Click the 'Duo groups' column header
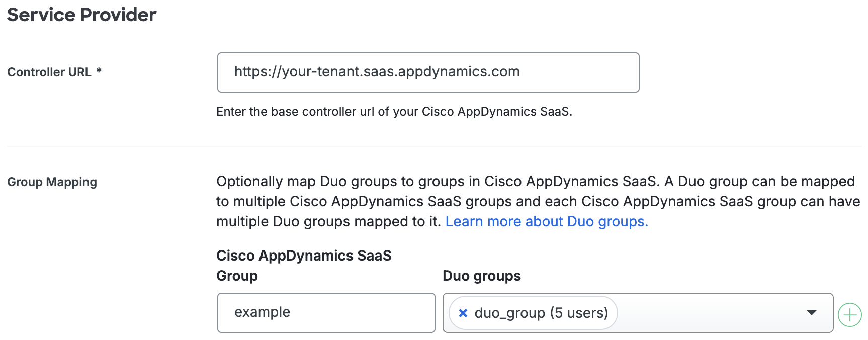This screenshot has height=340, width=868. [x=481, y=276]
